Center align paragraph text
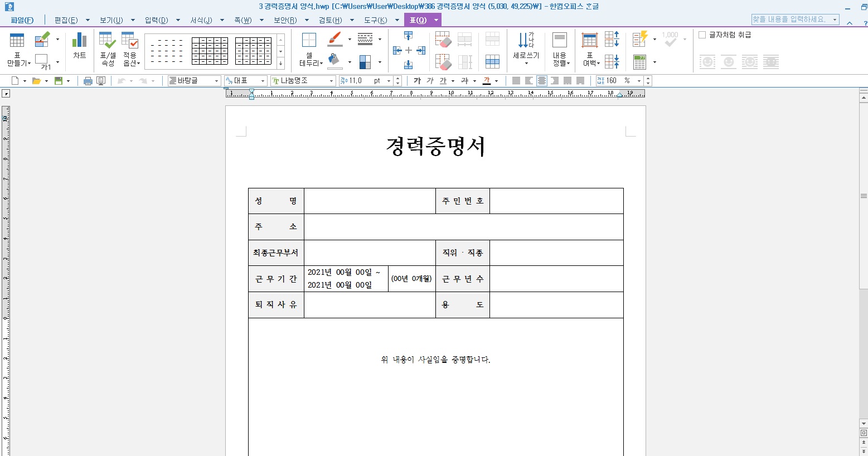 point(542,81)
